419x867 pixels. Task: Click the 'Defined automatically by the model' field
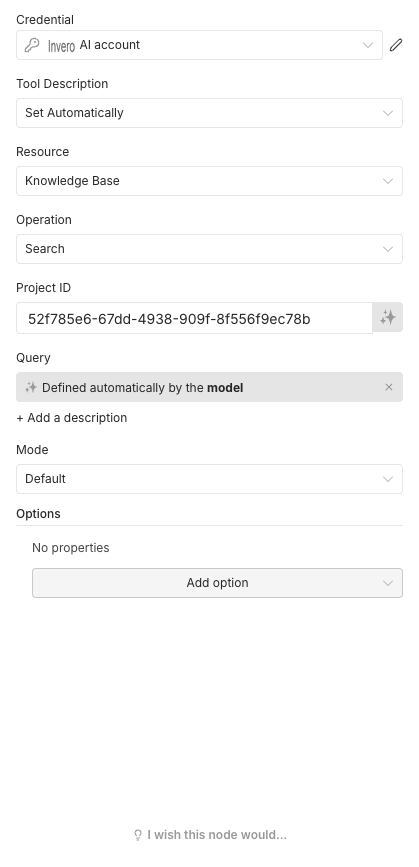click(x=210, y=387)
